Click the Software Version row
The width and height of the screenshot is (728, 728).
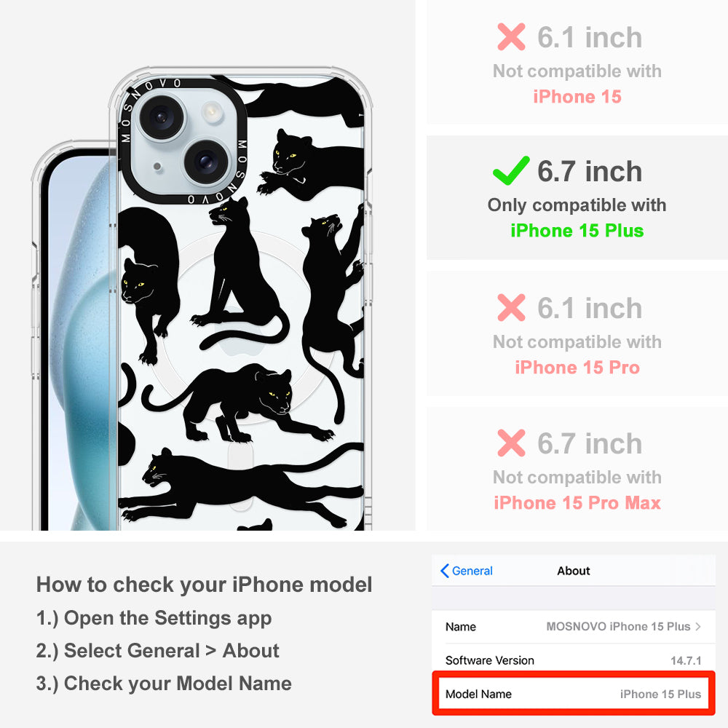tap(574, 660)
